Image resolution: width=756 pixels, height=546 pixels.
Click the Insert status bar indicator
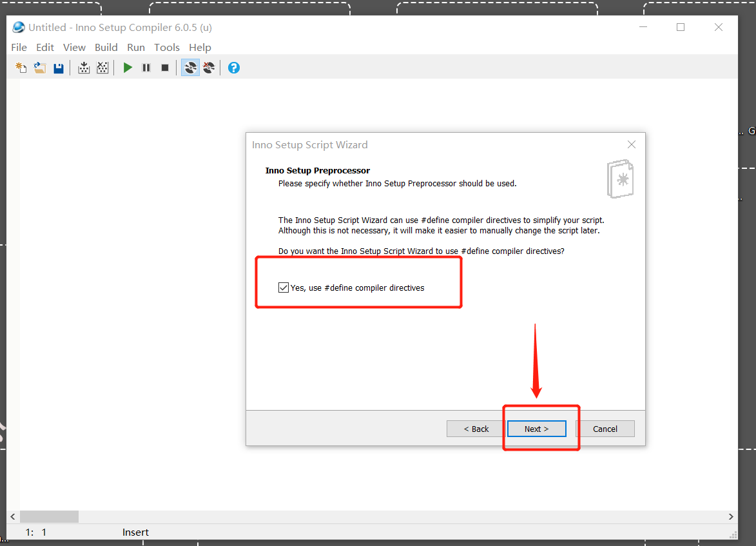(x=135, y=532)
